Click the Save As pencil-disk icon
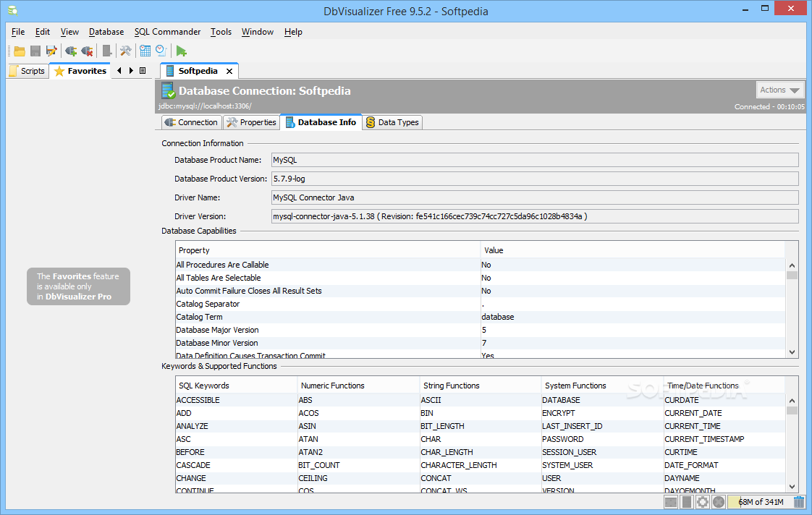Screen dimensions: 812x515 [x=51, y=51]
